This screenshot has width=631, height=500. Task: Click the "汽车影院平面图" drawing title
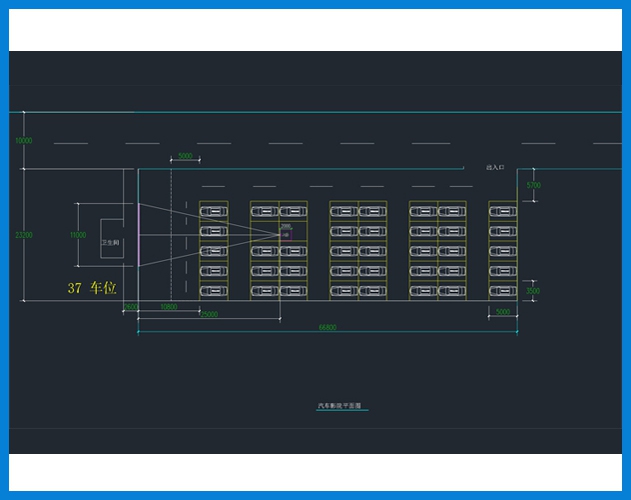(340, 405)
